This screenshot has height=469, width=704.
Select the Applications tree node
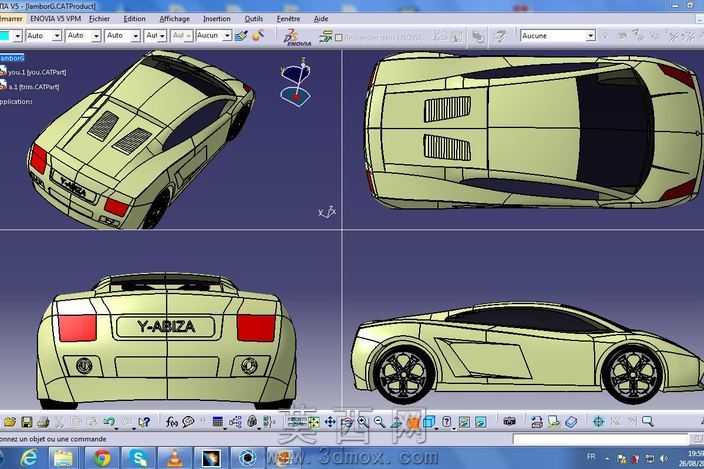point(16,101)
